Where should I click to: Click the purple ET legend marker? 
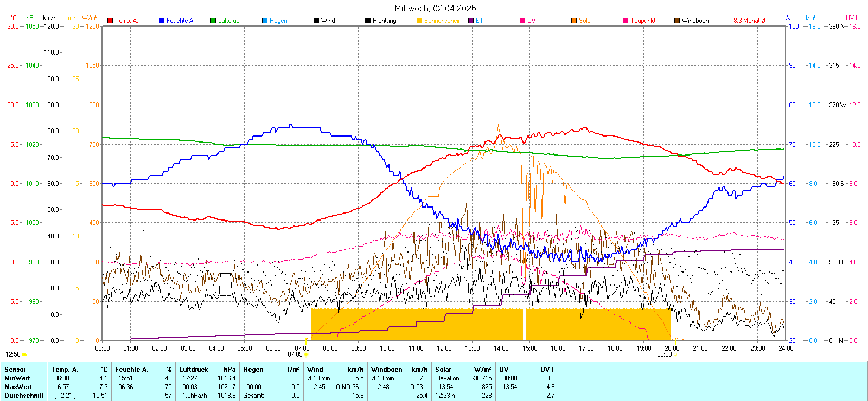(471, 21)
